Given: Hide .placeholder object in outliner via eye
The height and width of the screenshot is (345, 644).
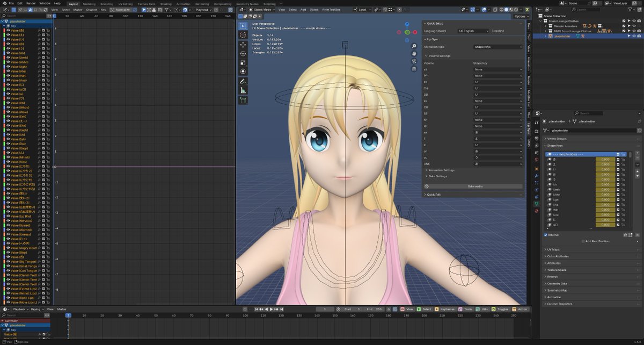Looking at the screenshot, I should click(x=634, y=36).
